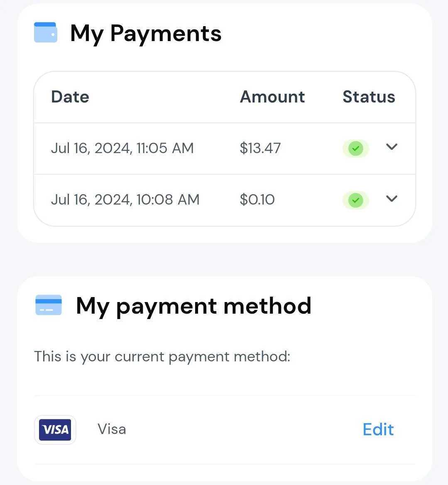Image resolution: width=448 pixels, height=485 pixels.
Task: Select the Status column header
Action: [x=369, y=97]
